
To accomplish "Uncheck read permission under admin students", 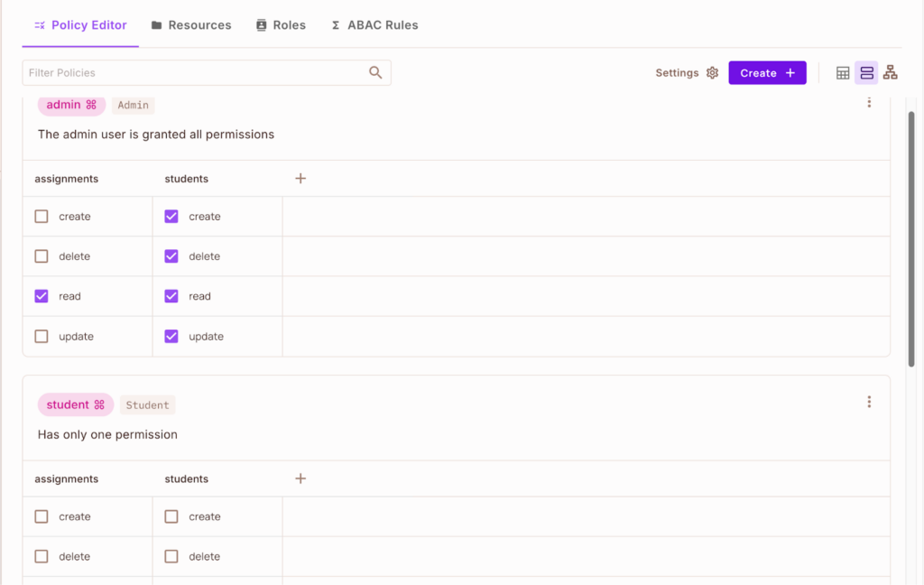I will [171, 295].
